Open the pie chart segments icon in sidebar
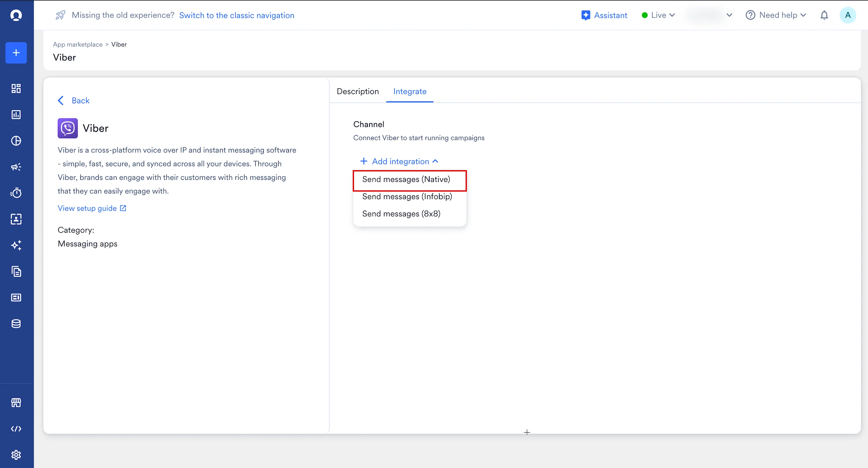868x468 pixels. click(16, 141)
